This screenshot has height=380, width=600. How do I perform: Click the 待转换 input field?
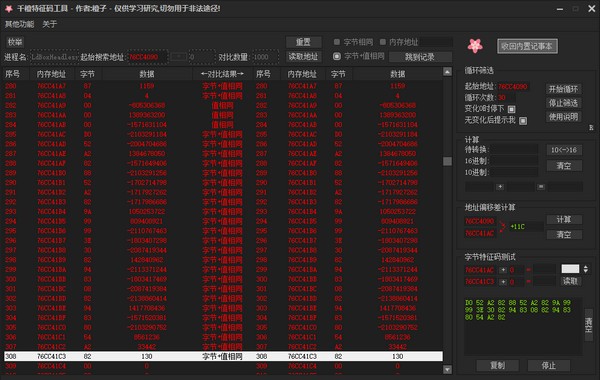click(x=515, y=150)
